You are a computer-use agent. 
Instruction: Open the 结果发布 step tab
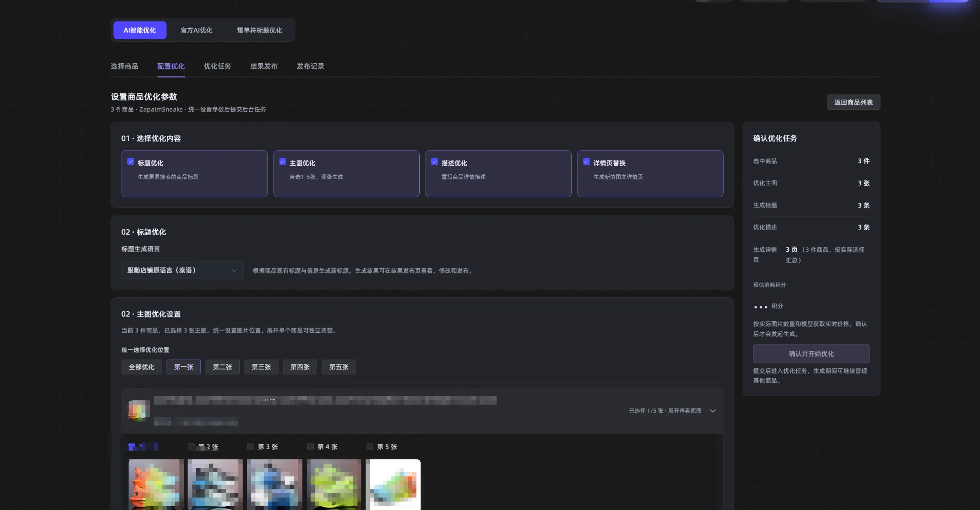point(264,66)
